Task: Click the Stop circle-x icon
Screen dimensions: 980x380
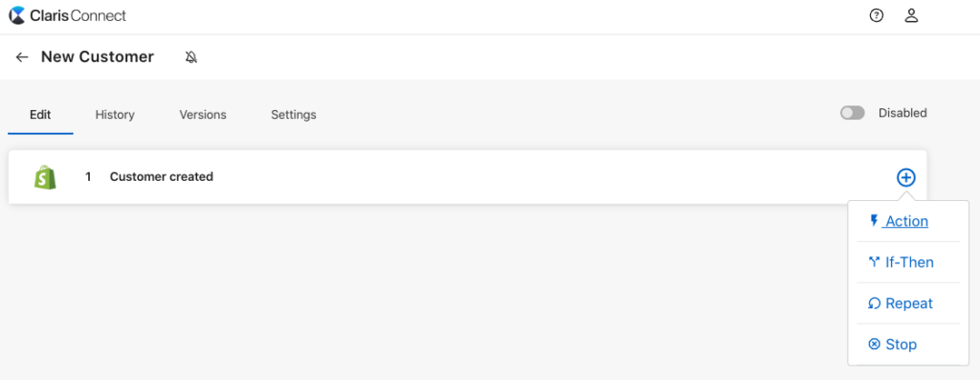Action: point(875,345)
